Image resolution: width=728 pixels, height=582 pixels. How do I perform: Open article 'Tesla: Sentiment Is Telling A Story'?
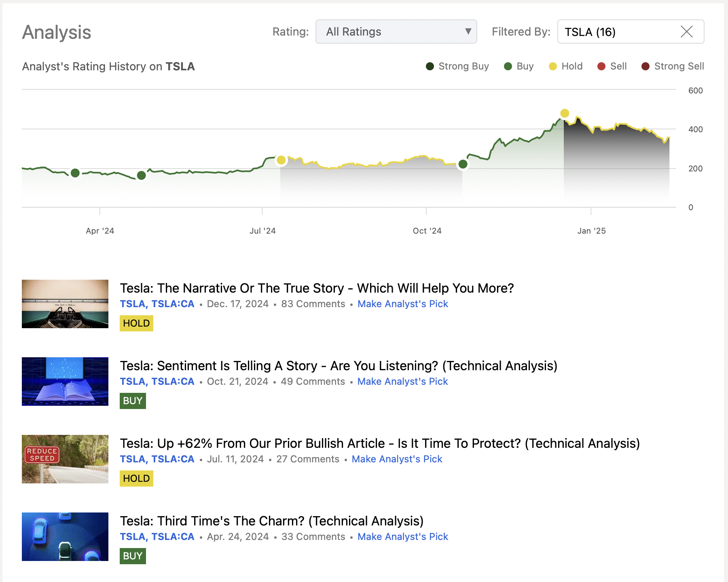pos(339,366)
